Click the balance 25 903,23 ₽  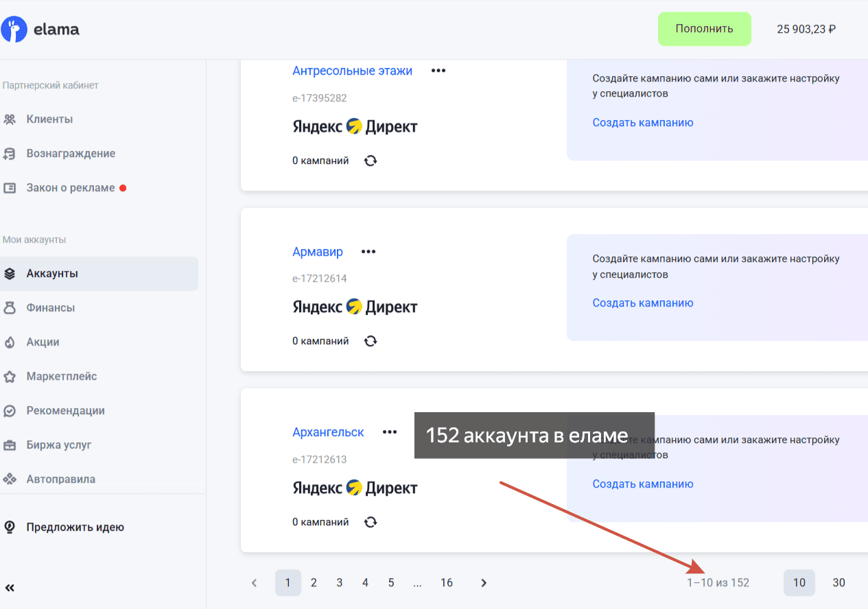(806, 29)
